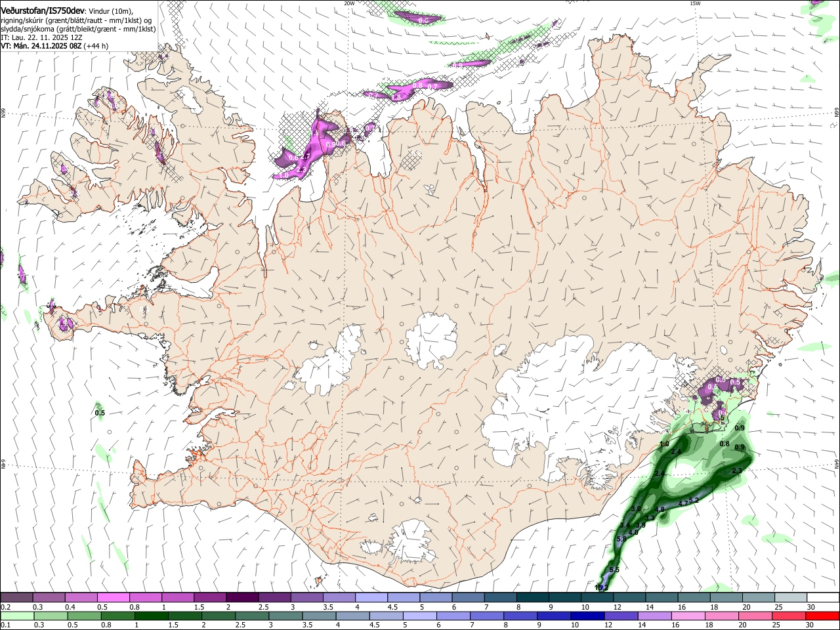Screen dimensions: 840x630
Task: Click the '3.4' precipitation value on the map
Action: 625,525
